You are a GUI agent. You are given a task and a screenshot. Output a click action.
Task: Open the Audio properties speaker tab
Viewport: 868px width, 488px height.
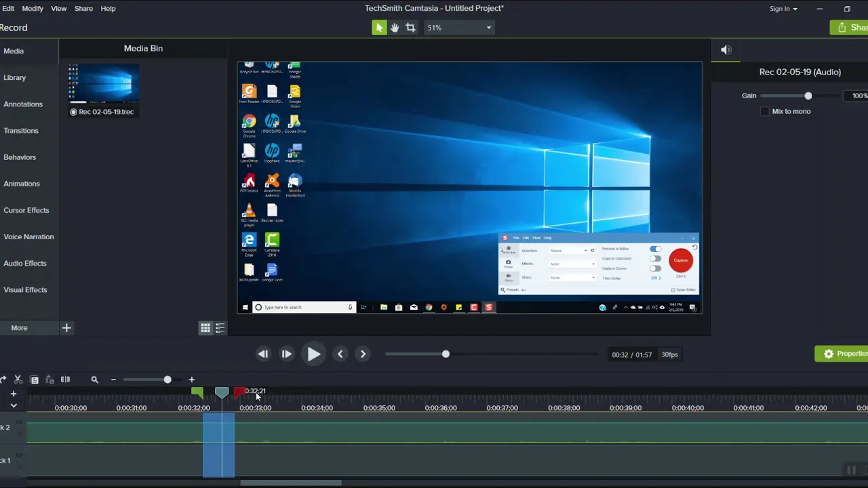(726, 49)
